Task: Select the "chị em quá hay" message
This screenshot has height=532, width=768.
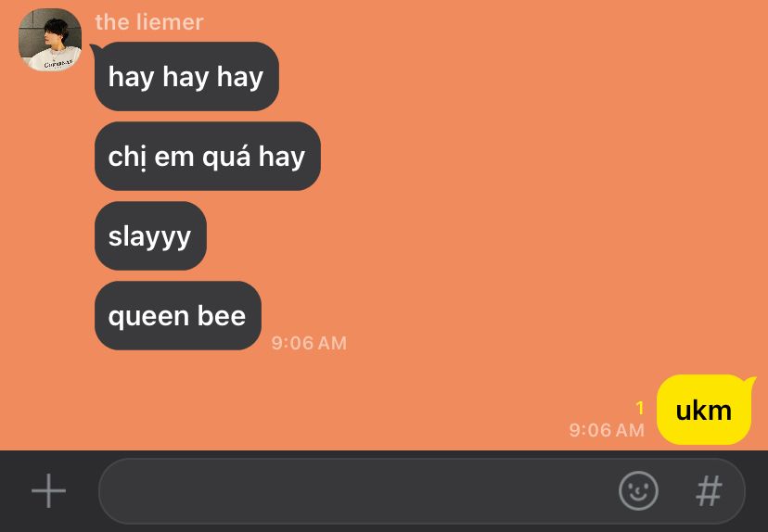Action: [208, 156]
